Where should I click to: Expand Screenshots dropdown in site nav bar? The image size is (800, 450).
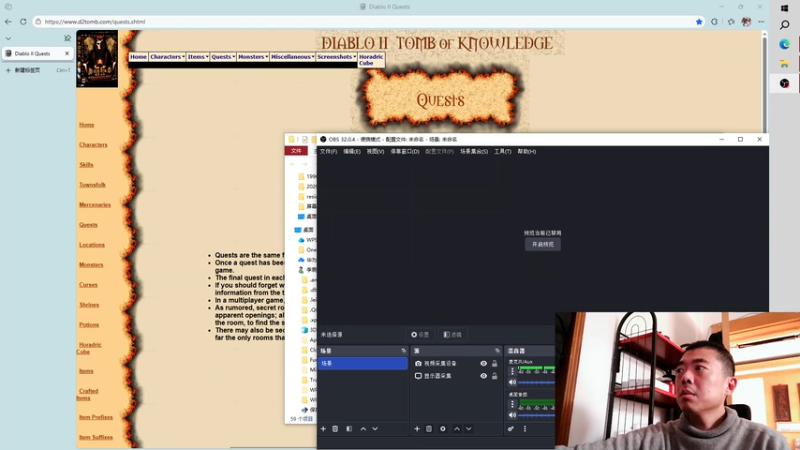[x=336, y=57]
